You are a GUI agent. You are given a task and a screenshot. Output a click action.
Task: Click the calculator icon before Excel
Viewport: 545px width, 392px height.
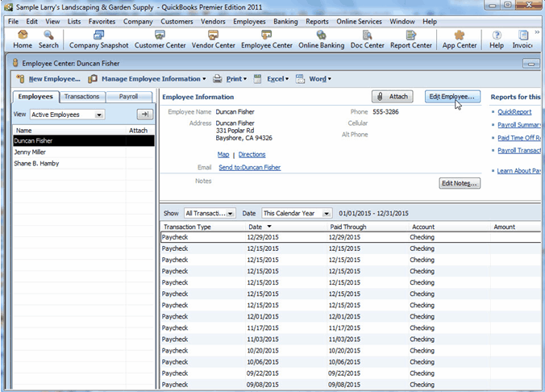pyautogui.click(x=257, y=79)
